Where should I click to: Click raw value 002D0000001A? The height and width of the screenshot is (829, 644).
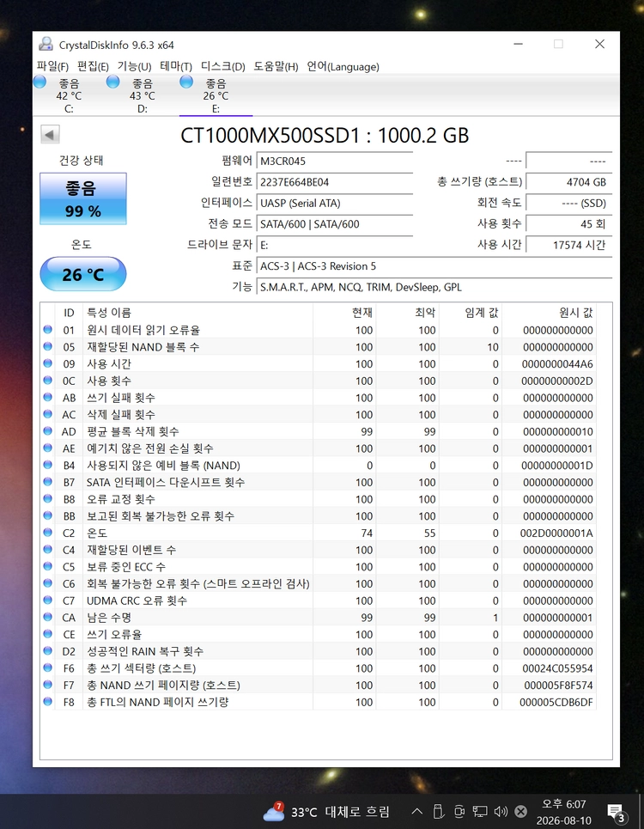(556, 533)
